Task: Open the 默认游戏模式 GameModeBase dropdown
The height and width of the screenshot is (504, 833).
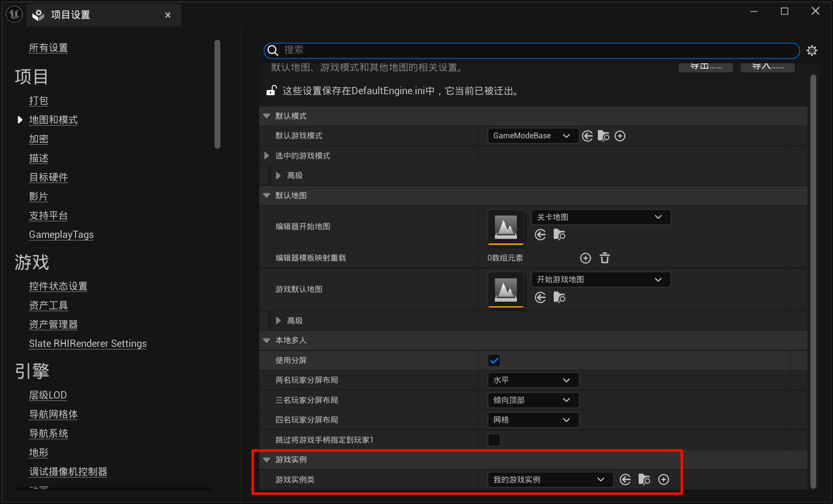Action: (532, 136)
